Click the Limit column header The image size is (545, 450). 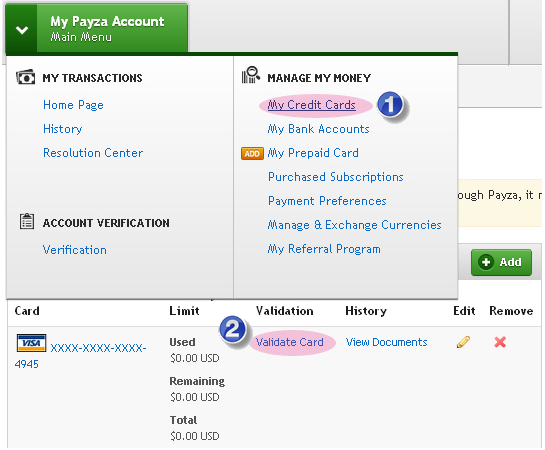coord(184,311)
